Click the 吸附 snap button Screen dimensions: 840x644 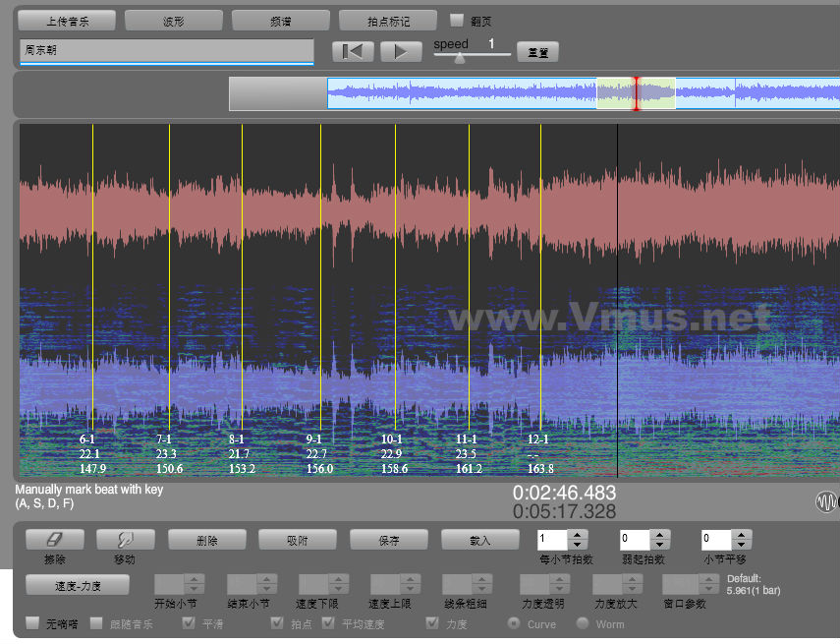coord(298,540)
